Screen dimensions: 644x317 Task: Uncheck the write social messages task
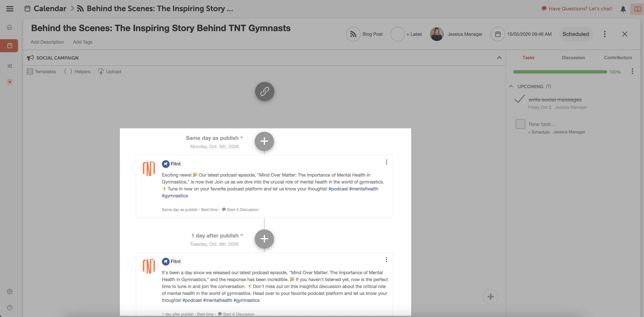click(520, 99)
